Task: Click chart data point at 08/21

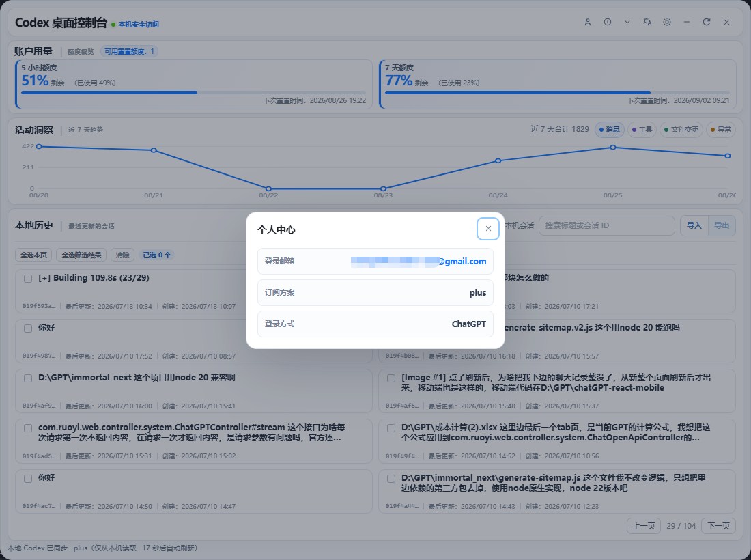Action: [x=154, y=150]
